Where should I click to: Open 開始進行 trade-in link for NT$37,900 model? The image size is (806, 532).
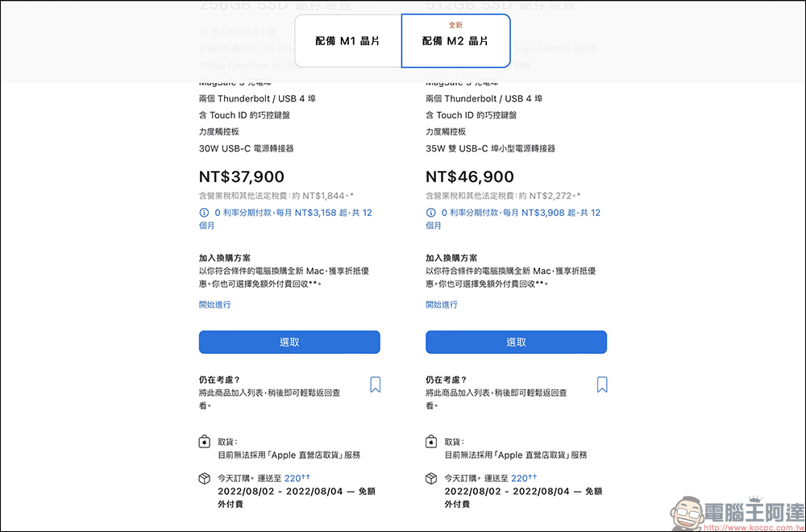(x=214, y=305)
